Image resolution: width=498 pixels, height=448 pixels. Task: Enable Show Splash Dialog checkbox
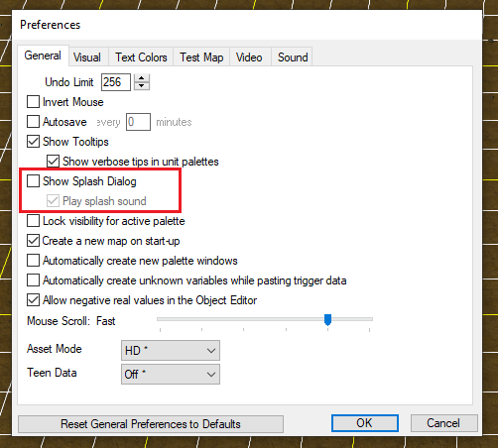point(33,181)
